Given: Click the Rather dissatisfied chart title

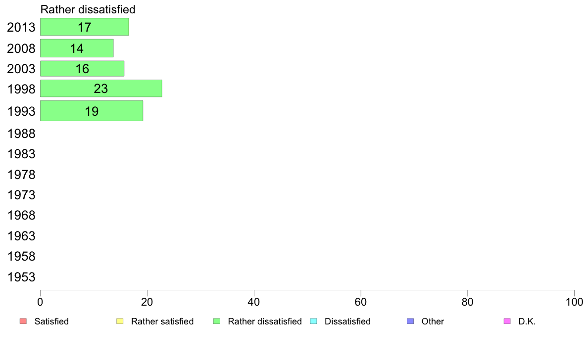Looking at the screenshot, I should (88, 9).
